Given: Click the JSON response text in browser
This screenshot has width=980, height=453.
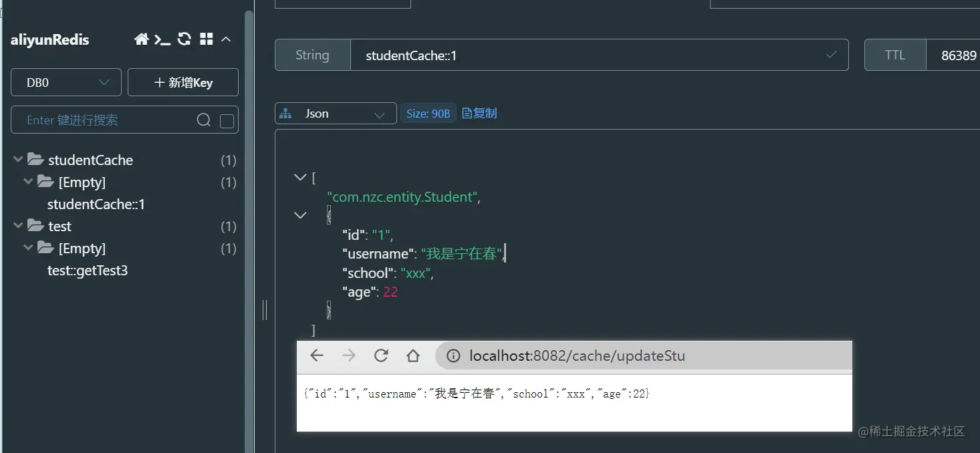Looking at the screenshot, I should pos(477,394).
